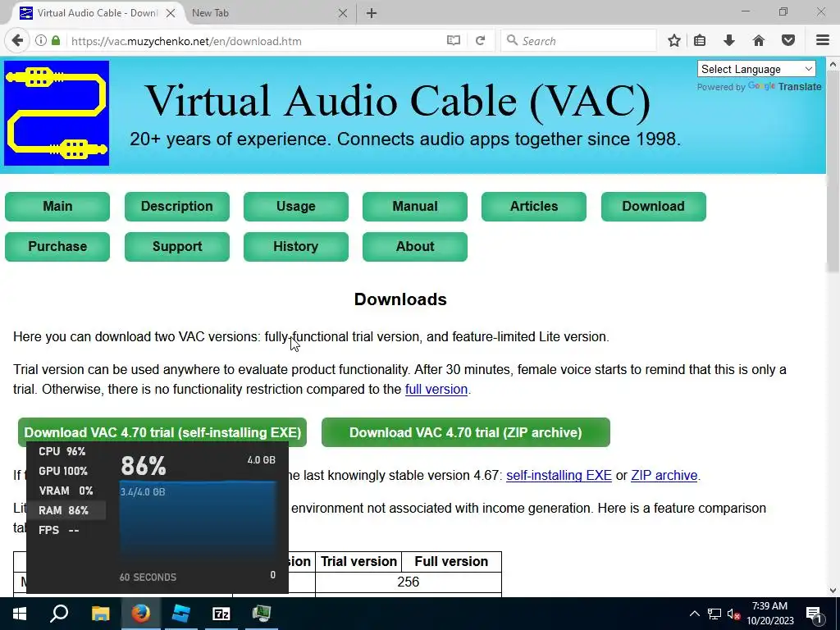840x630 pixels.
Task: Open the Select Language dropdown
Action: pyautogui.click(x=756, y=69)
